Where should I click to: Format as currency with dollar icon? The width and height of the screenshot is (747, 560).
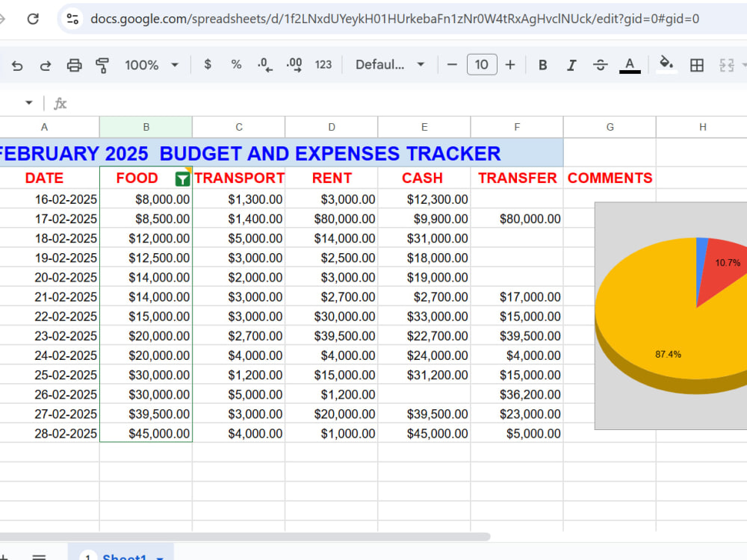tap(207, 64)
